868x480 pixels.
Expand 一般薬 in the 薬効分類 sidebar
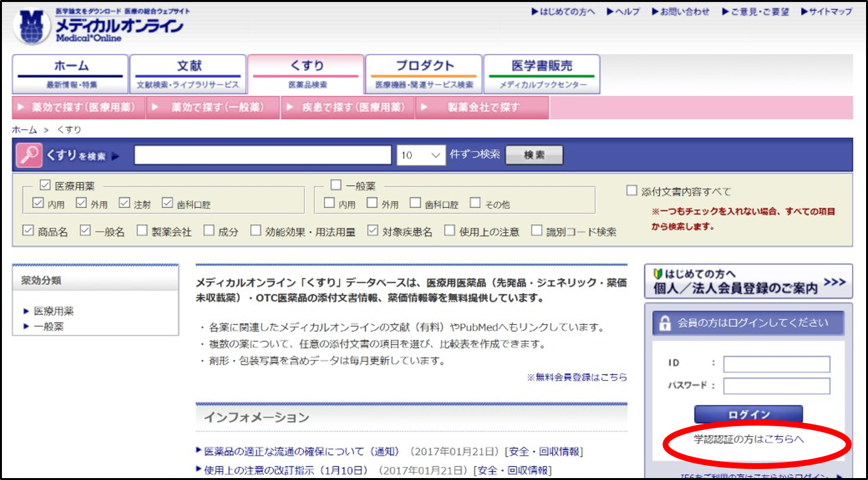tap(49, 326)
